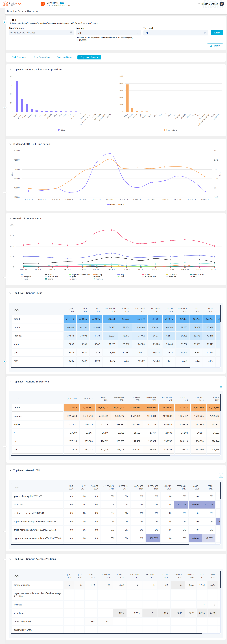Toggle the christmas legend item
Viewport: 227px width, 644px height.
tap(172, 275)
